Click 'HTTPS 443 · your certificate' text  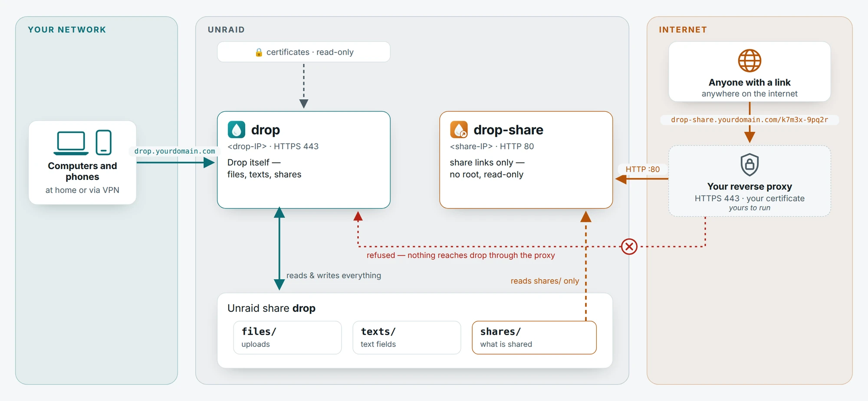tap(750, 199)
